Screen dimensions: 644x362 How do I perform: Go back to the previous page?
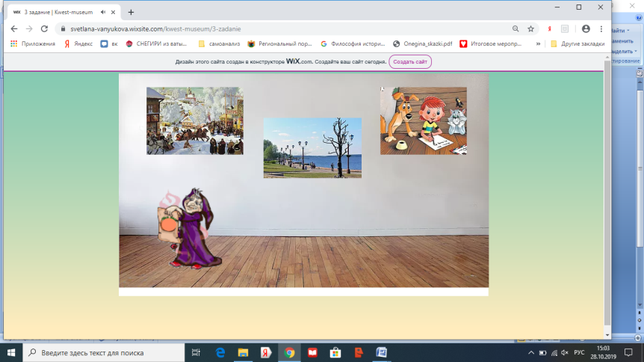tap(14, 28)
